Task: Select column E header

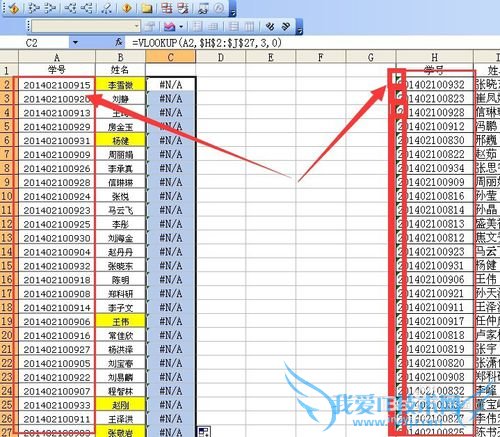Action: [271, 57]
